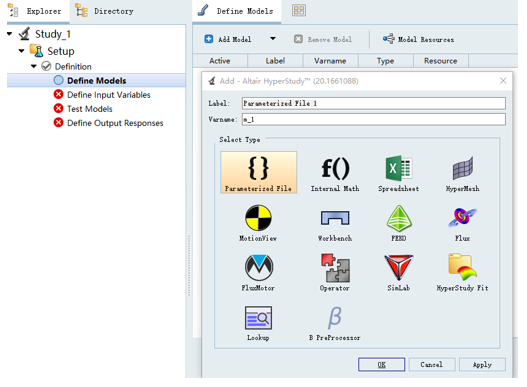The image size is (527, 387).
Task: Pick the Spreadsheet model type
Action: [399, 174]
